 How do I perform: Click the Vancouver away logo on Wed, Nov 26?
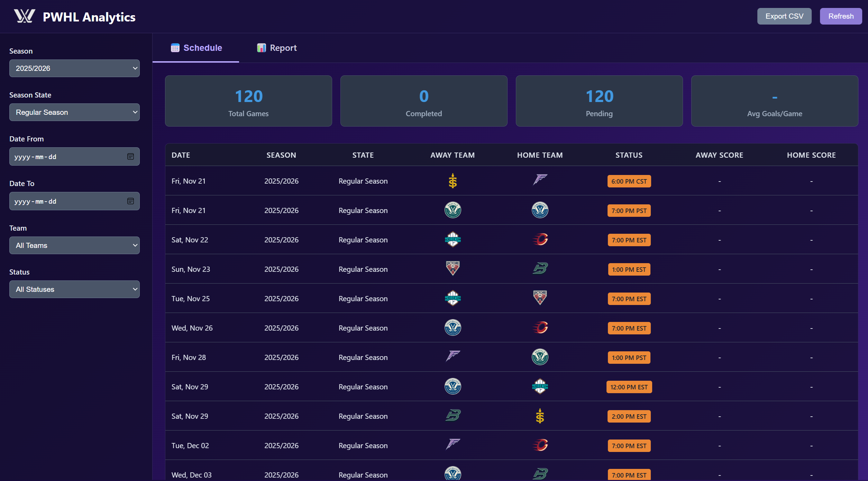click(453, 327)
